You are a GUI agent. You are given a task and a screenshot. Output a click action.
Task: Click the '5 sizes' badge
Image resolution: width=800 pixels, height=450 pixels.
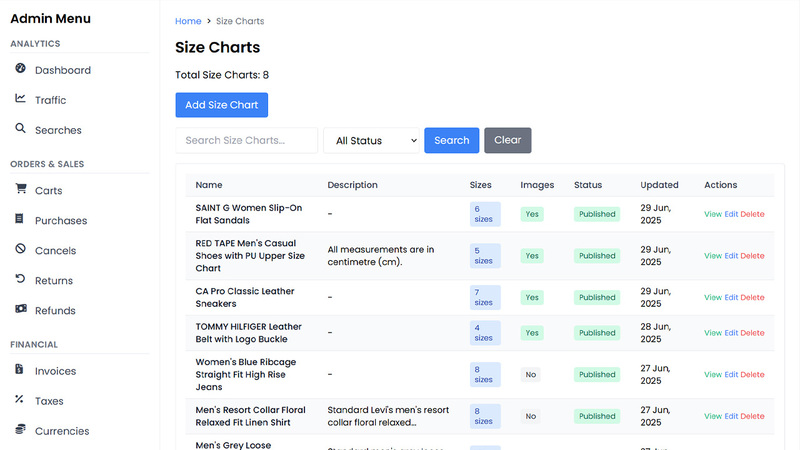[x=485, y=256]
